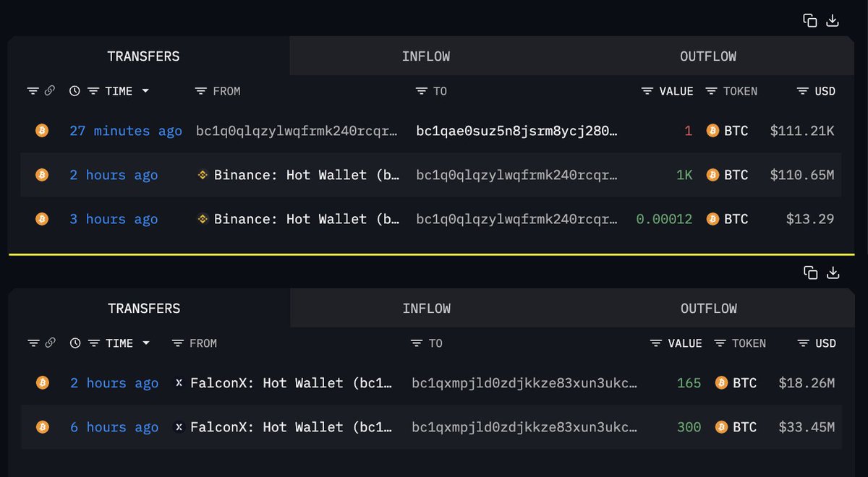Open the USD column filter in the bottom table
This screenshot has width=868, height=477.
coord(803,343)
